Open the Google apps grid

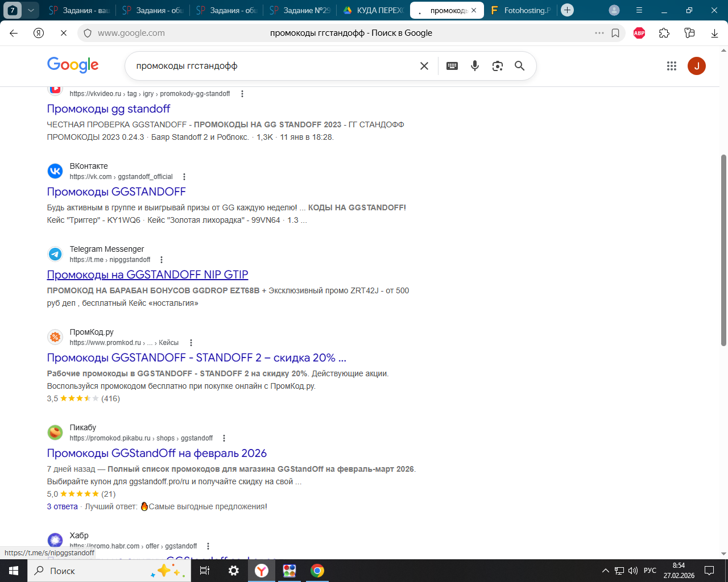(672, 66)
